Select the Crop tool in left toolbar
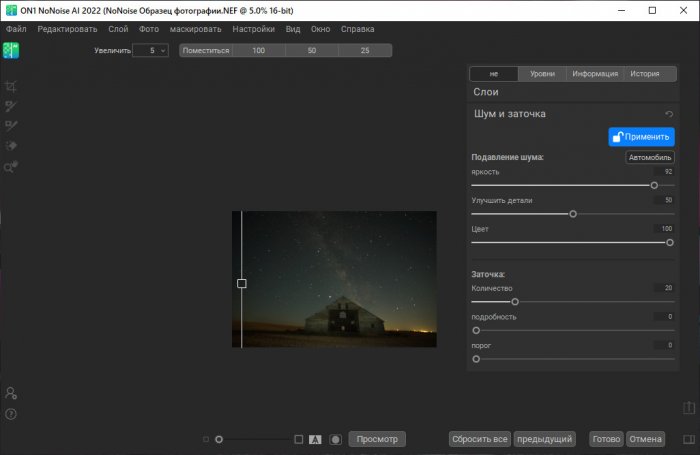The image size is (700, 455). point(12,87)
